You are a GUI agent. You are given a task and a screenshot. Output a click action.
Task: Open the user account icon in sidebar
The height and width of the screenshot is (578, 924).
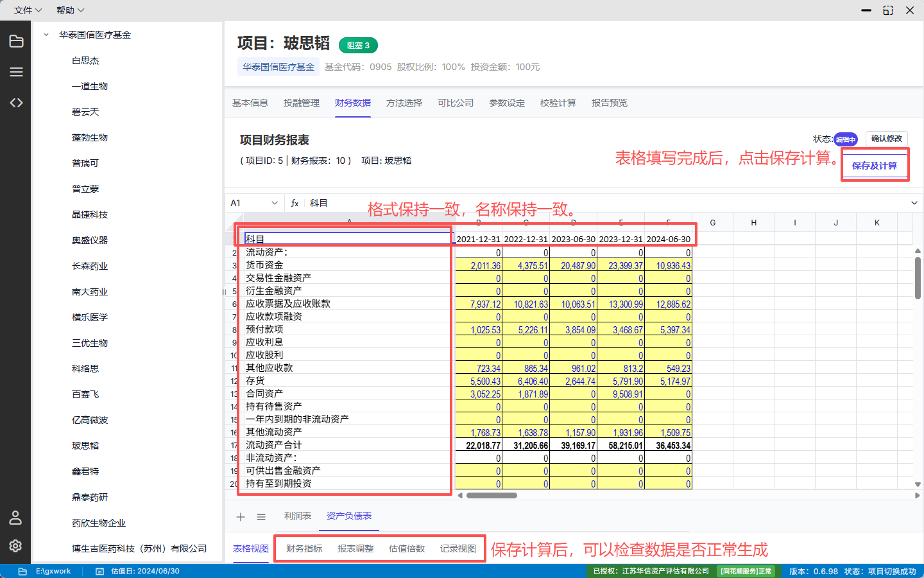16,517
